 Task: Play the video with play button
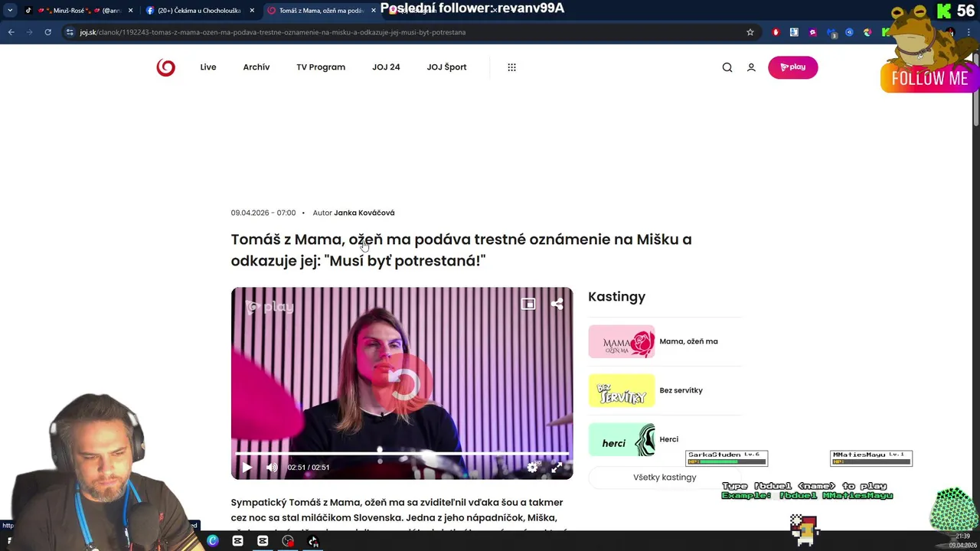(x=247, y=467)
